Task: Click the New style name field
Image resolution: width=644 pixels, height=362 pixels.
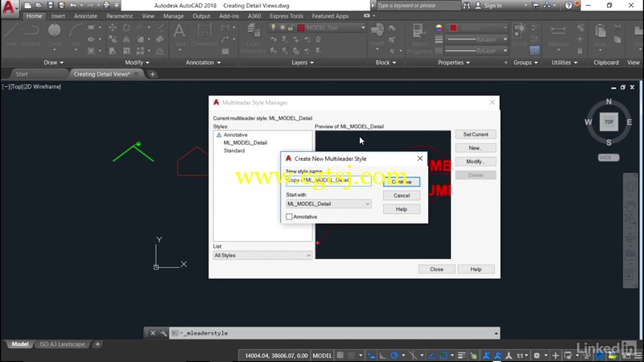Action: pos(328,180)
